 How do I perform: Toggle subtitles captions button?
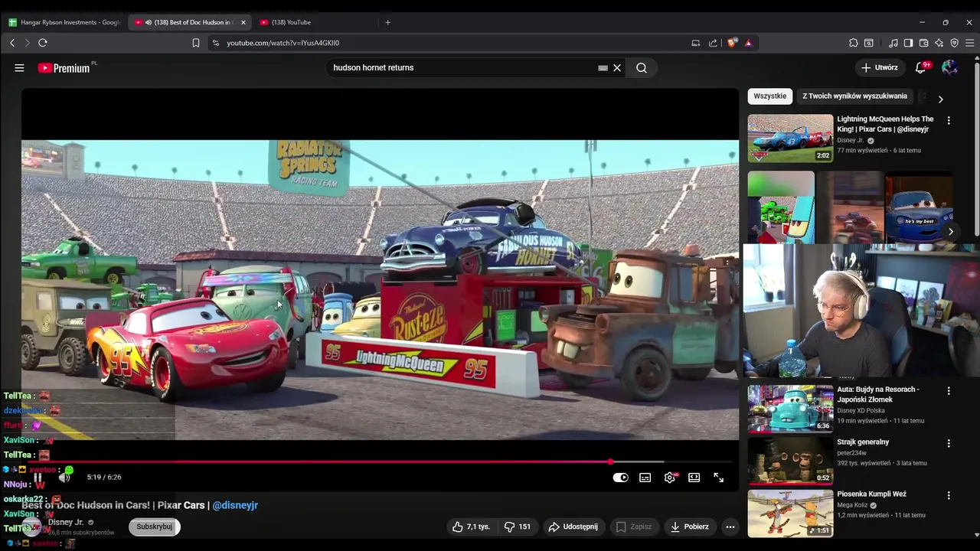tap(645, 478)
